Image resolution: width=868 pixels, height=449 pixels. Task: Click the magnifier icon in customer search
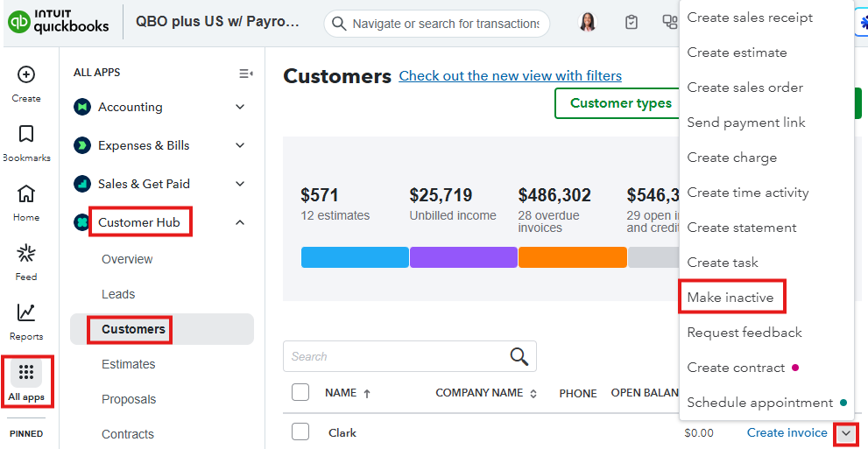[x=519, y=356]
